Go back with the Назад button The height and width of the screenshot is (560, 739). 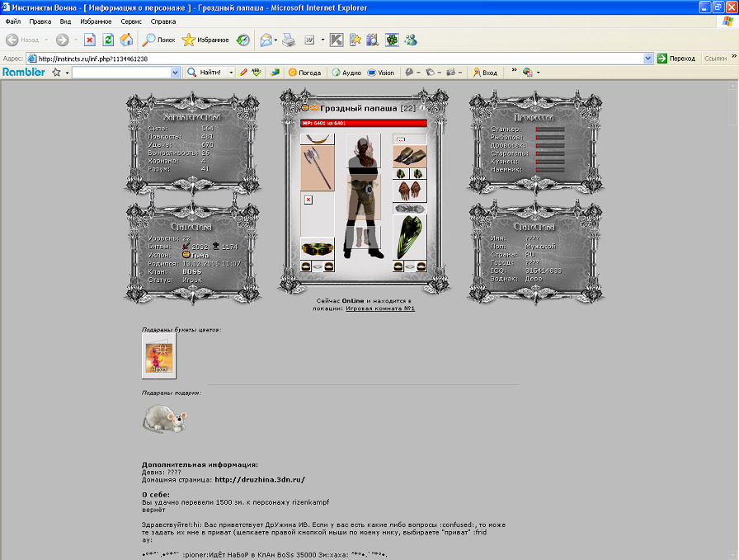[x=22, y=40]
